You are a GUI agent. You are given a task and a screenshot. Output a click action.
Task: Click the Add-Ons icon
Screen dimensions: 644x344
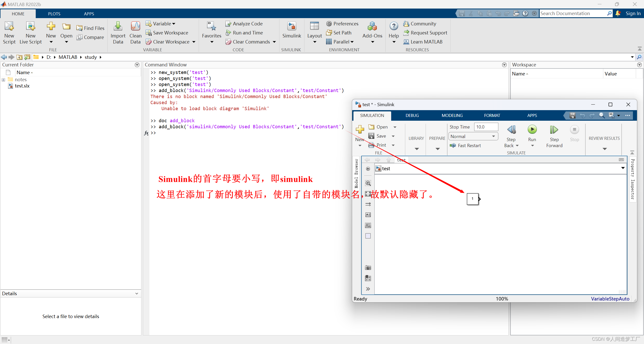372,26
